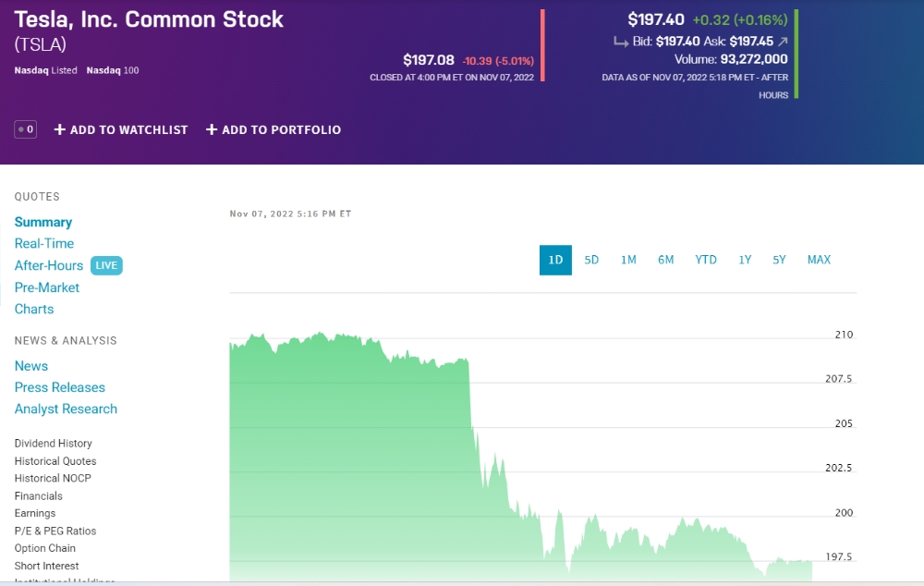
Task: Switch chart to 5D range
Action: click(x=591, y=260)
